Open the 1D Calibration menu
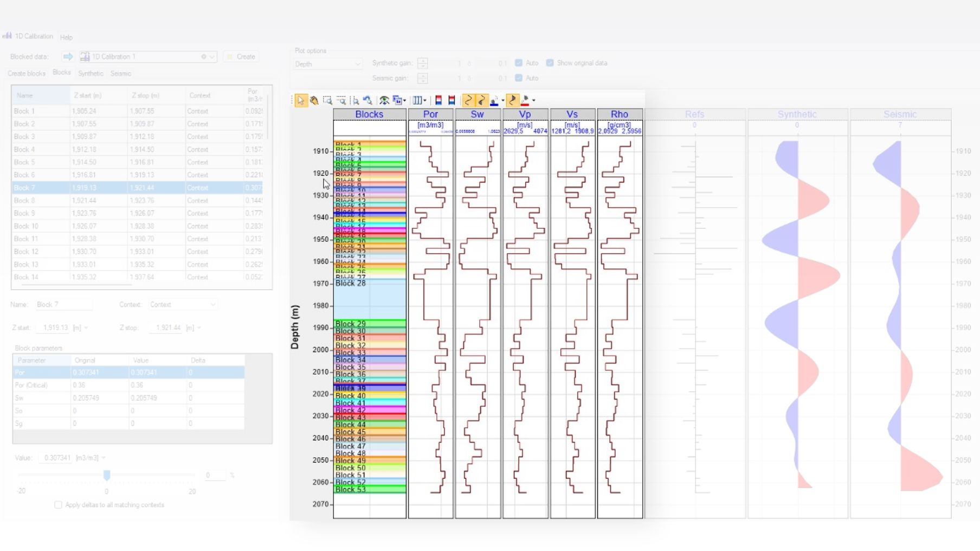This screenshot has height=551, width=980. pos(34,36)
